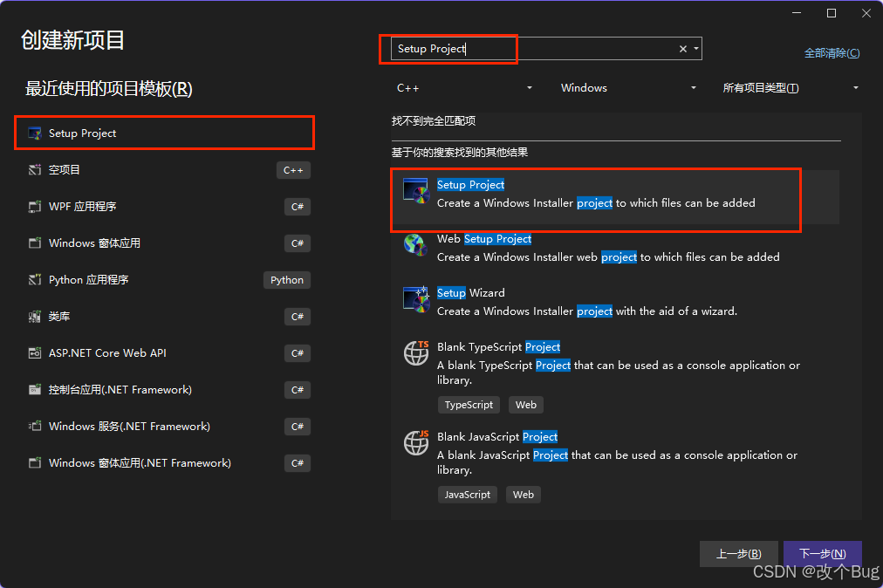Viewport: 883px width, 588px height.
Task: Click the Web Setup Project globe icon
Action: click(416, 245)
